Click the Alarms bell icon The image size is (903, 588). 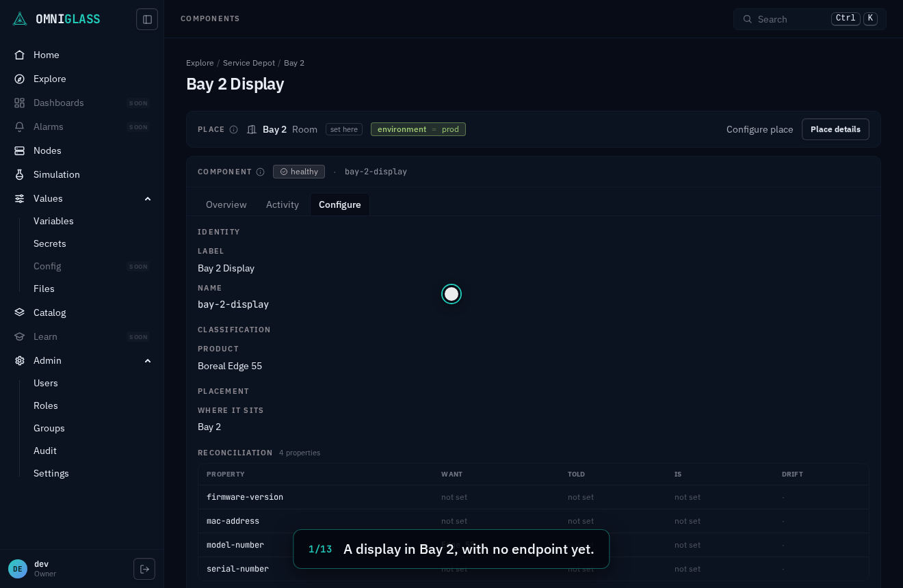(x=20, y=126)
